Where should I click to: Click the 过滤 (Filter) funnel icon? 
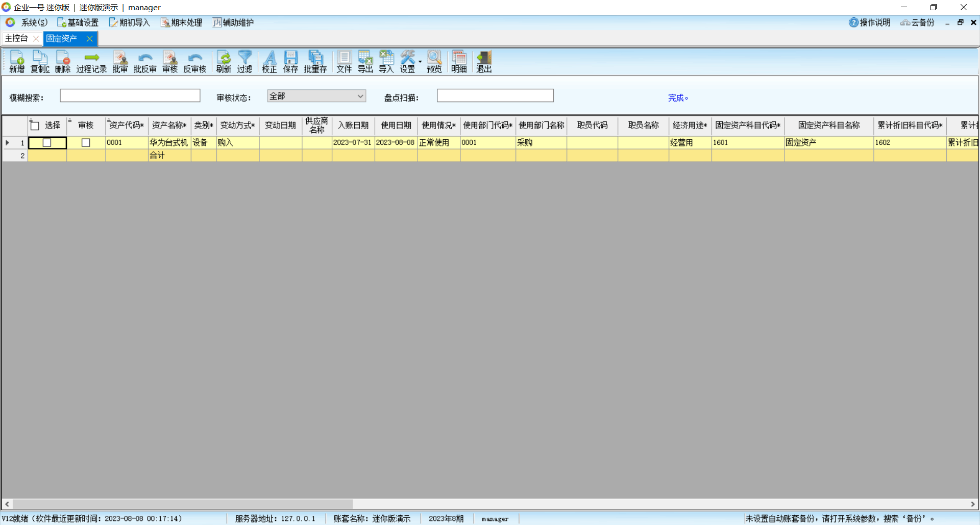(x=244, y=62)
